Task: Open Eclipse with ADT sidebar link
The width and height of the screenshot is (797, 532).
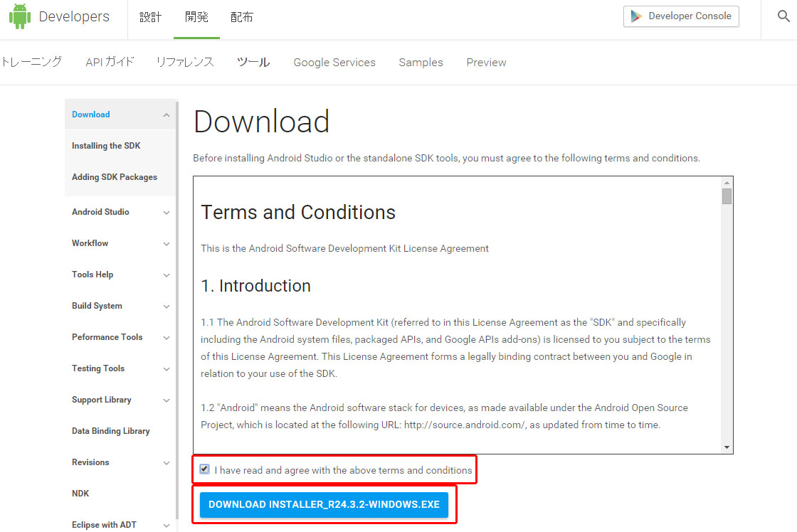Action: [x=104, y=525]
